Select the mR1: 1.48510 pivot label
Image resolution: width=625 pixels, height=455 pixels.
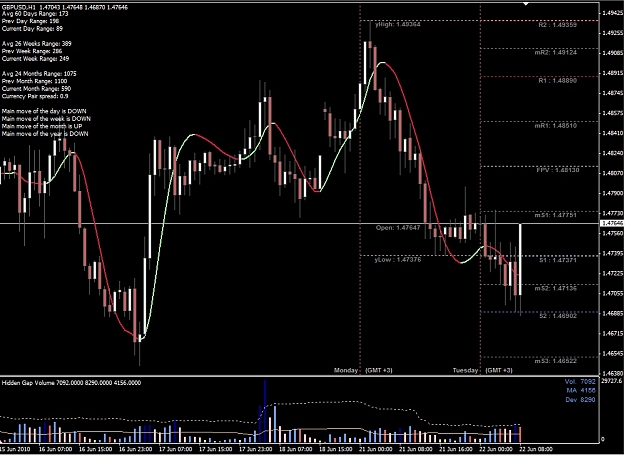(556, 126)
